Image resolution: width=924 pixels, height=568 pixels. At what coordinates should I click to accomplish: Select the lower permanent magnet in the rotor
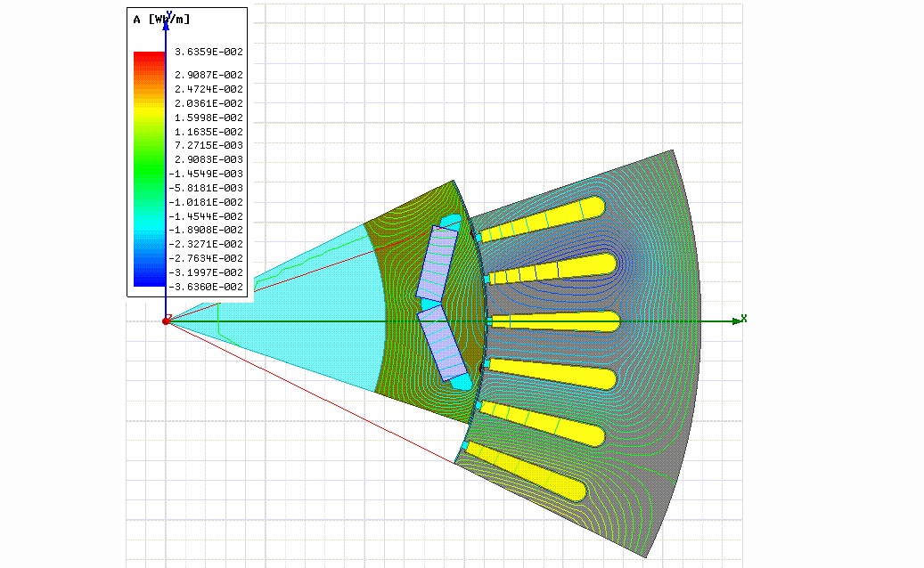[x=443, y=343]
